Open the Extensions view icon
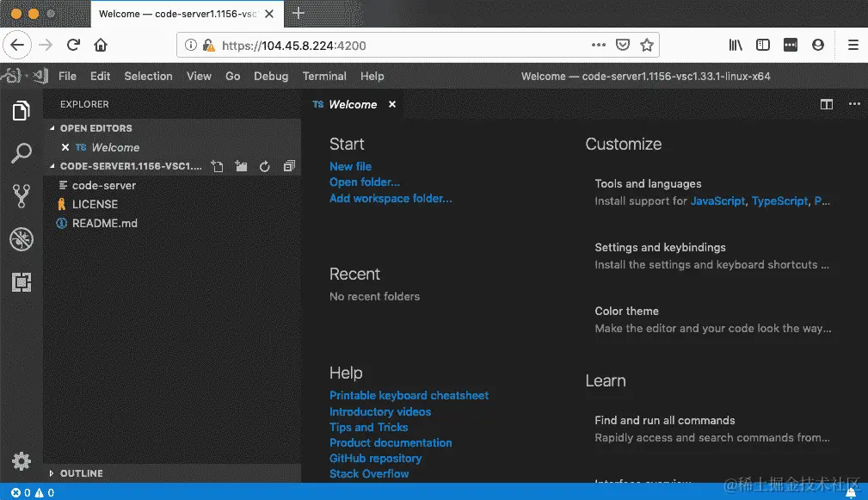Screen dimensions: 868x500 click(x=21, y=282)
